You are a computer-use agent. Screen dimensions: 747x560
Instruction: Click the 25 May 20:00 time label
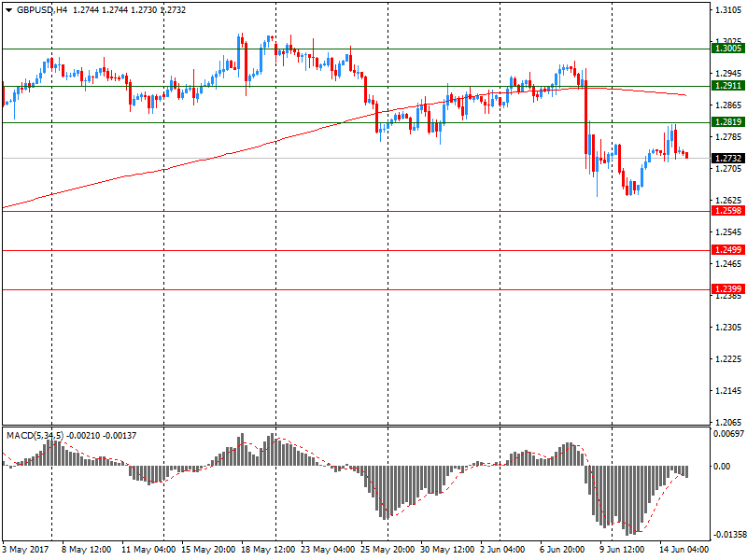[x=388, y=550]
